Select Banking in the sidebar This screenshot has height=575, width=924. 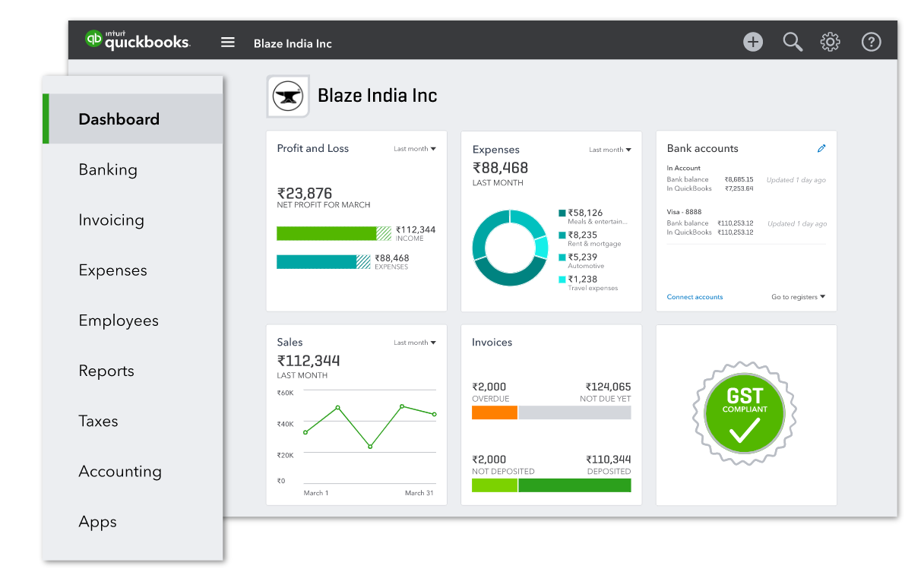pos(108,169)
